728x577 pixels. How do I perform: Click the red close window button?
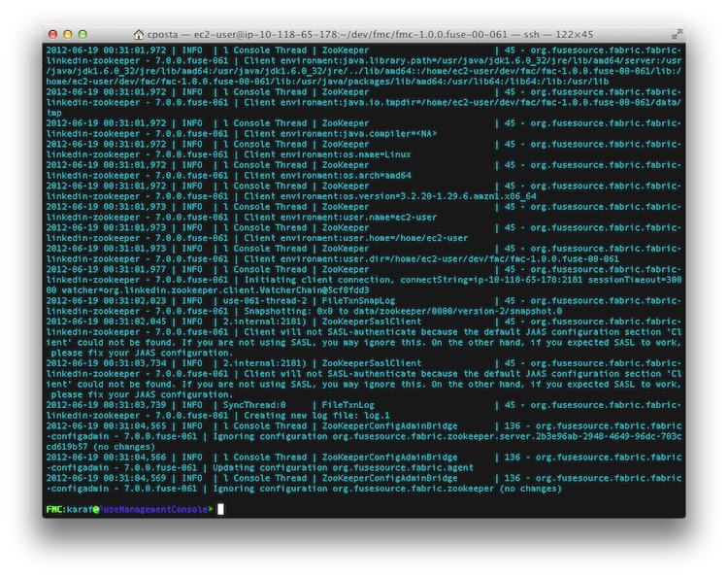pyautogui.click(x=53, y=34)
